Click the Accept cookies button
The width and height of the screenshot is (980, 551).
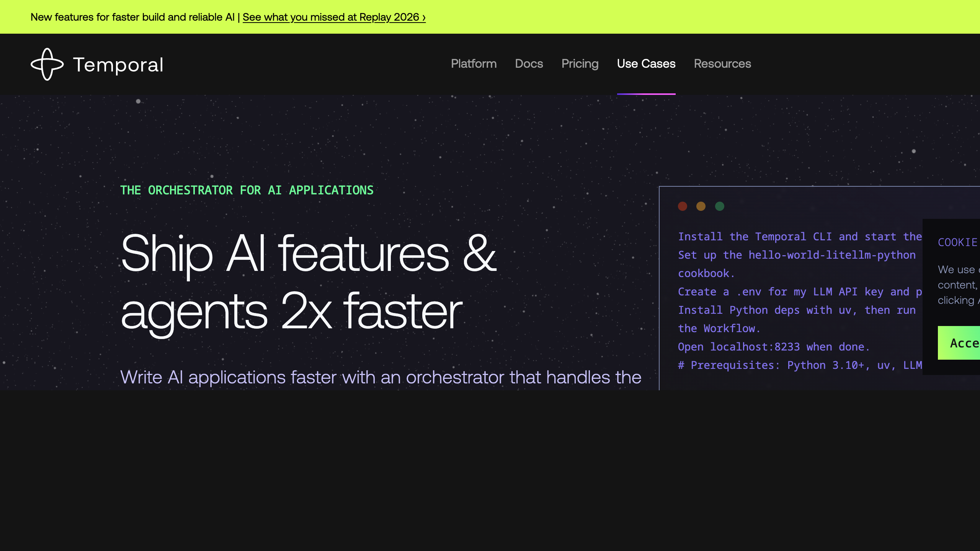pyautogui.click(x=959, y=343)
